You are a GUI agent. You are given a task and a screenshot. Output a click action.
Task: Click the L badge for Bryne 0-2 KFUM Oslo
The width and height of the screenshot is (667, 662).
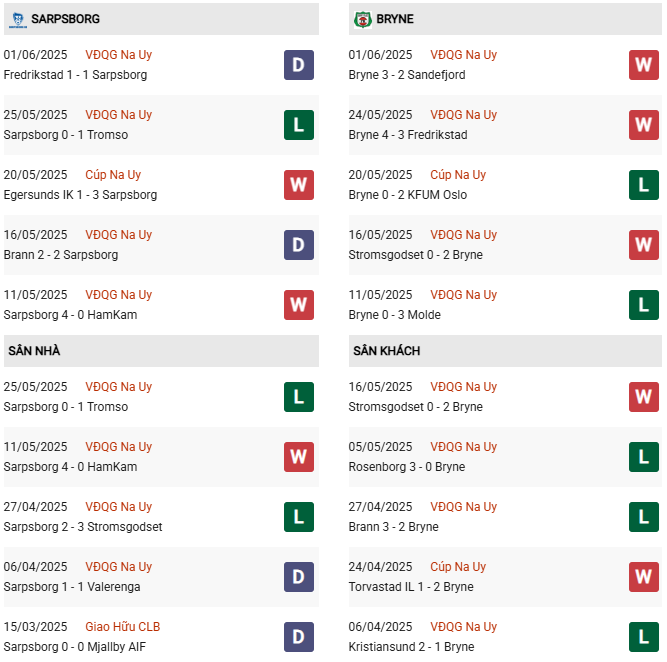point(644,185)
